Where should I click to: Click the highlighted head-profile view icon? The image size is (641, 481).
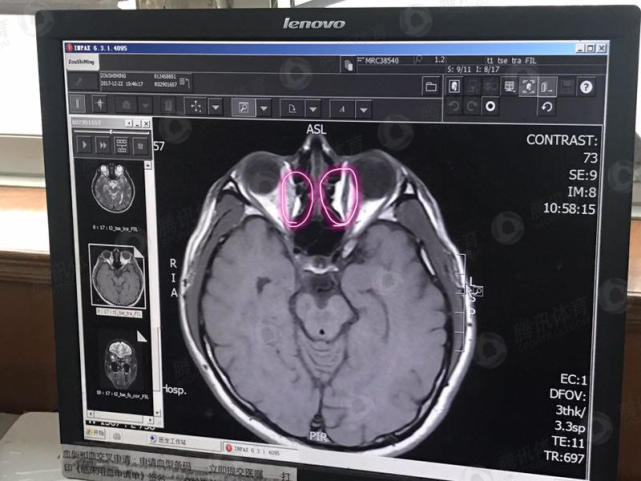pos(455,87)
